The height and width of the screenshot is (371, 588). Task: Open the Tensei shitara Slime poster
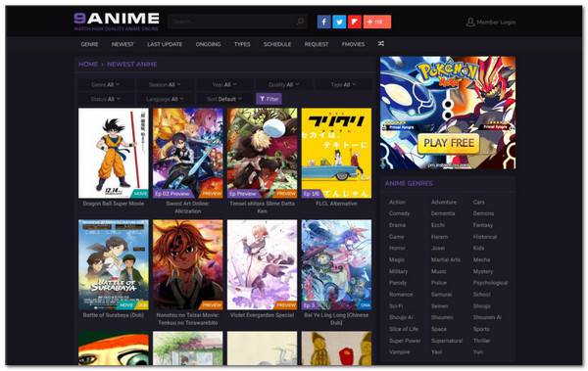click(x=262, y=153)
